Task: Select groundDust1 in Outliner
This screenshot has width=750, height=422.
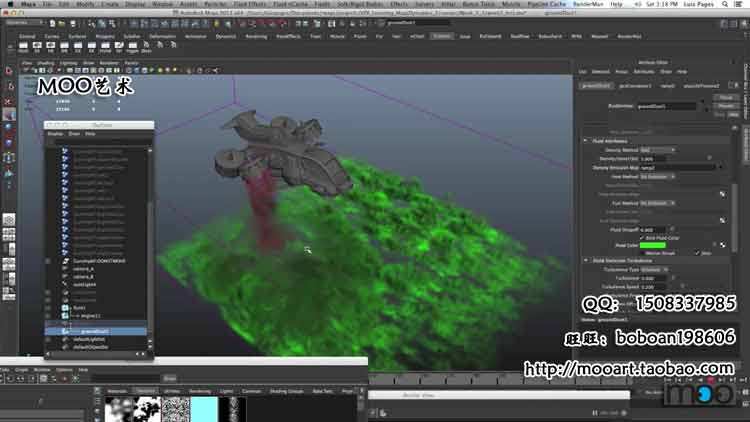Action: tap(96, 331)
